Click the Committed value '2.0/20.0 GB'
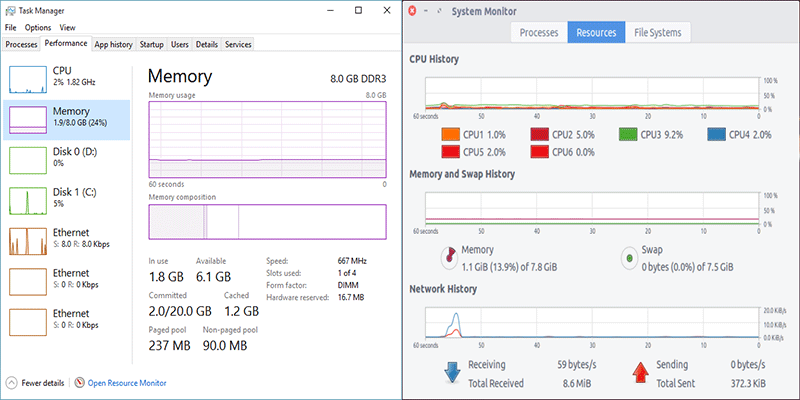The width and height of the screenshot is (800, 400). pos(180,311)
